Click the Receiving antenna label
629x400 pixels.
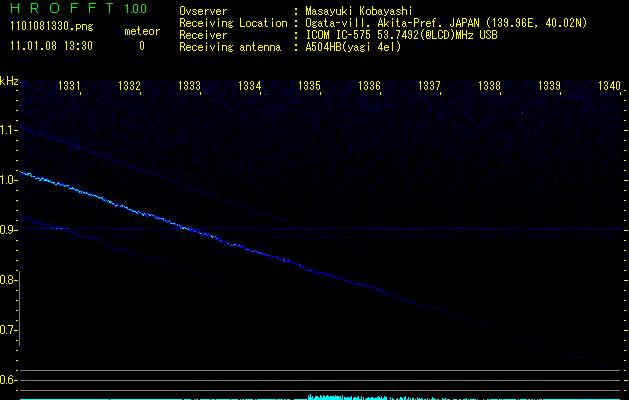coord(230,47)
